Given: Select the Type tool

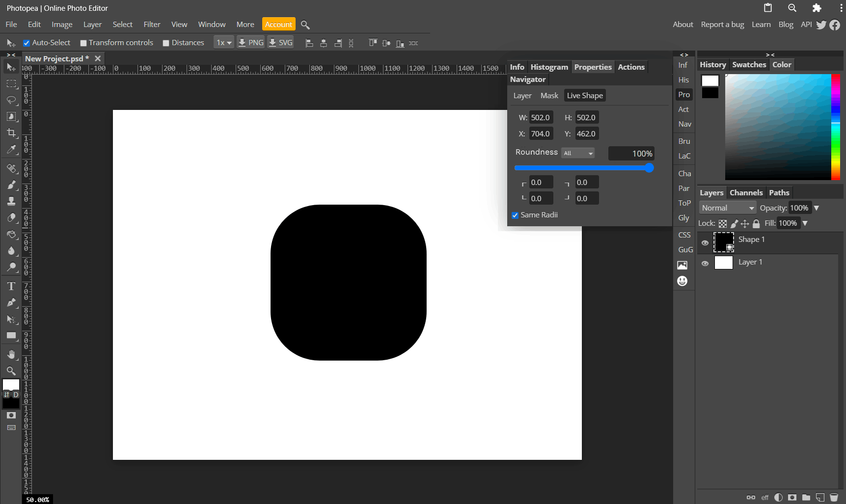Looking at the screenshot, I should click(x=11, y=286).
